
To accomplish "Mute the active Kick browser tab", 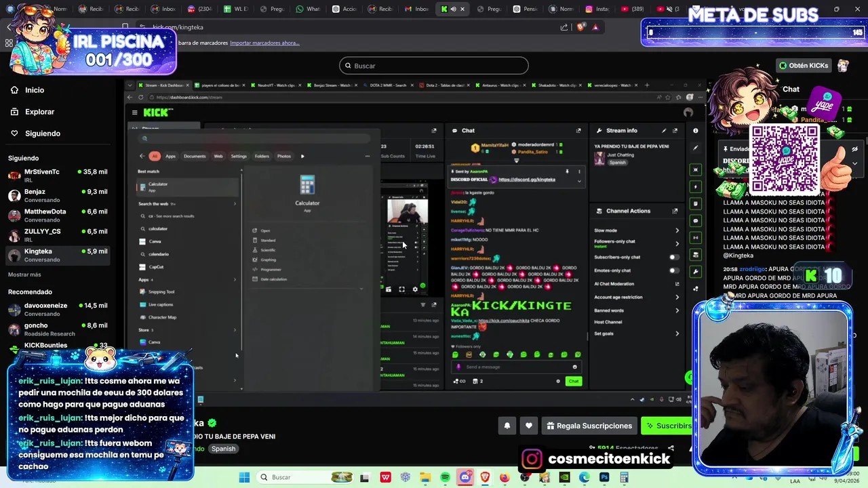I will (x=453, y=9).
